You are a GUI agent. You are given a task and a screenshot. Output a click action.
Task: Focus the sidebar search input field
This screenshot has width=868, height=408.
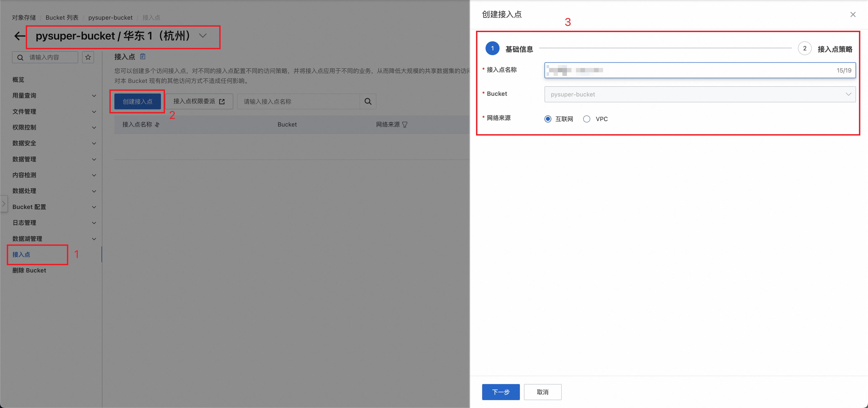point(45,58)
